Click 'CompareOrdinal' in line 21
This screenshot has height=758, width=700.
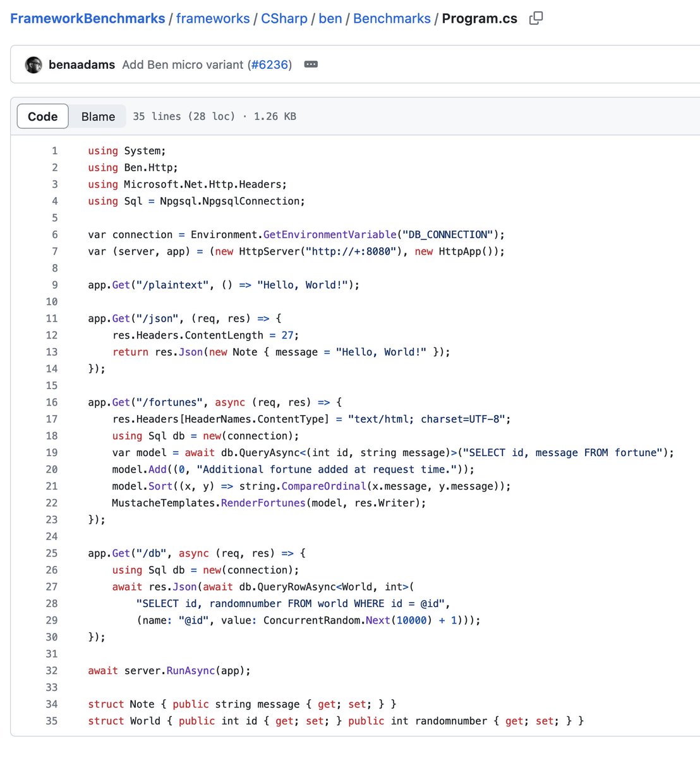pyautogui.click(x=323, y=486)
